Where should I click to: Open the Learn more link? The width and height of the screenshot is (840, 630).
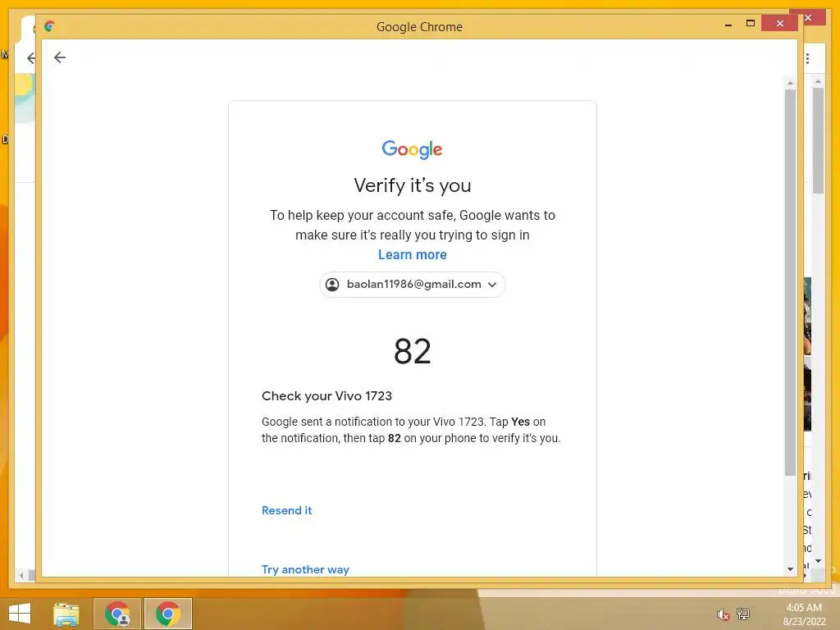(x=412, y=254)
